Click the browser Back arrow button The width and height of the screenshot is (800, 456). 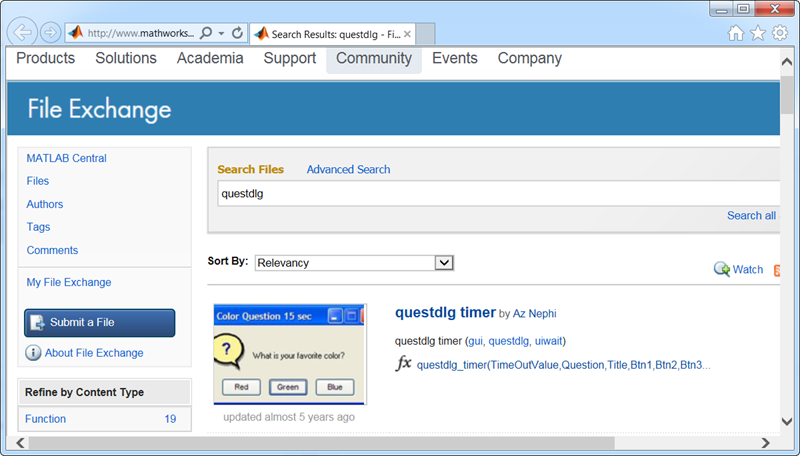pyautogui.click(x=22, y=32)
